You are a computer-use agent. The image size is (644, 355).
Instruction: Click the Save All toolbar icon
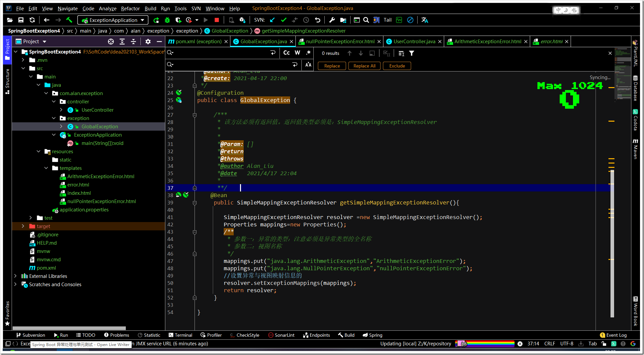(21, 20)
